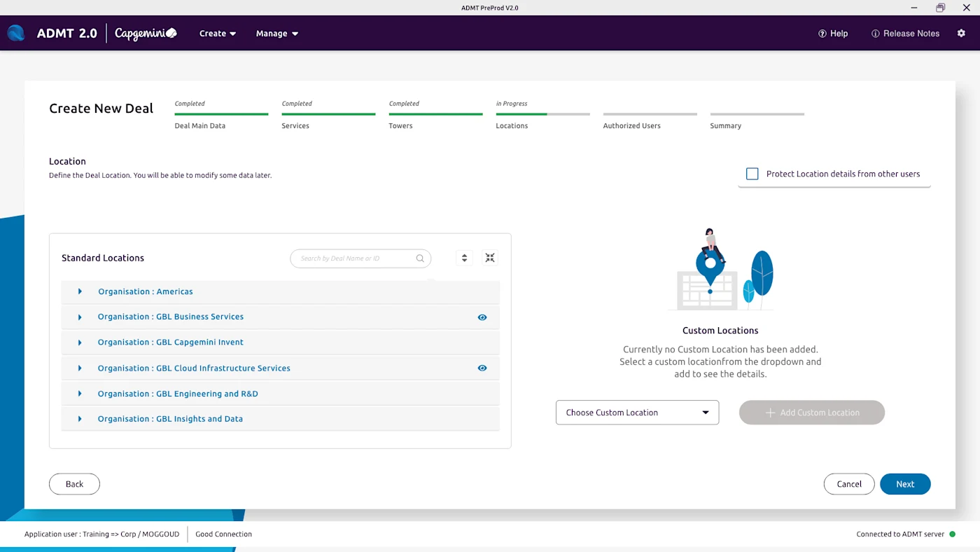980x552 pixels.
Task: Open the Choose Custom Location dropdown
Action: coord(637,413)
